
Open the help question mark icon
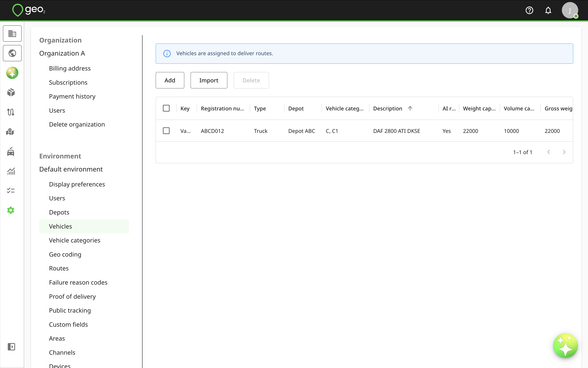click(x=529, y=10)
